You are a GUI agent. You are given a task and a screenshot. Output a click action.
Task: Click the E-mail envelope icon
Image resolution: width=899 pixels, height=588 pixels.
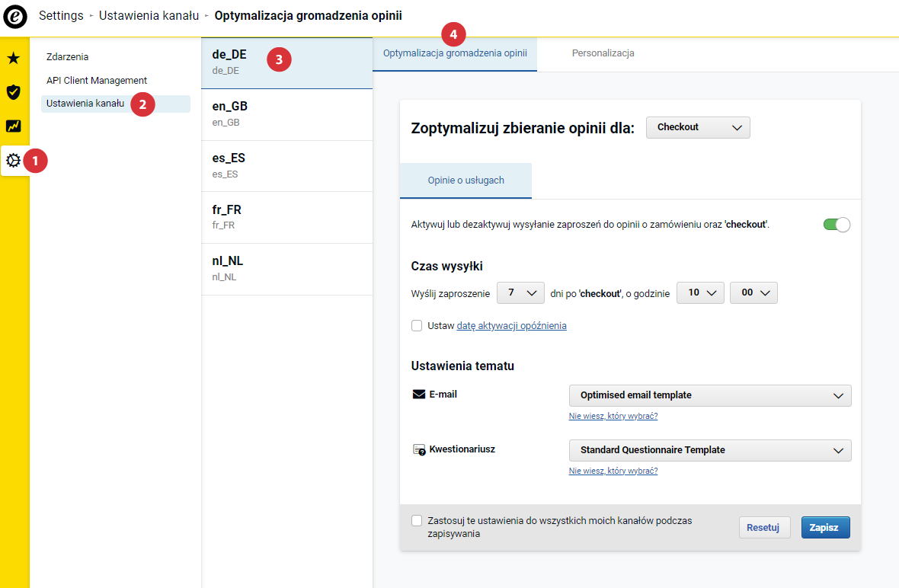pyautogui.click(x=419, y=395)
